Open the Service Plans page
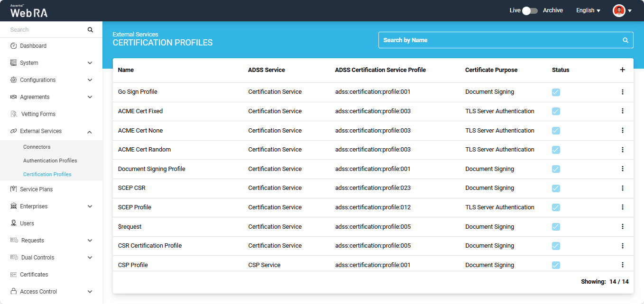Screen dimensions: 644x304 click(36, 189)
